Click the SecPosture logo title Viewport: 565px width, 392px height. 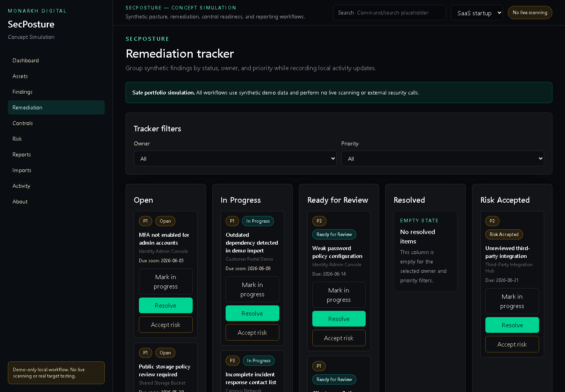[31, 24]
